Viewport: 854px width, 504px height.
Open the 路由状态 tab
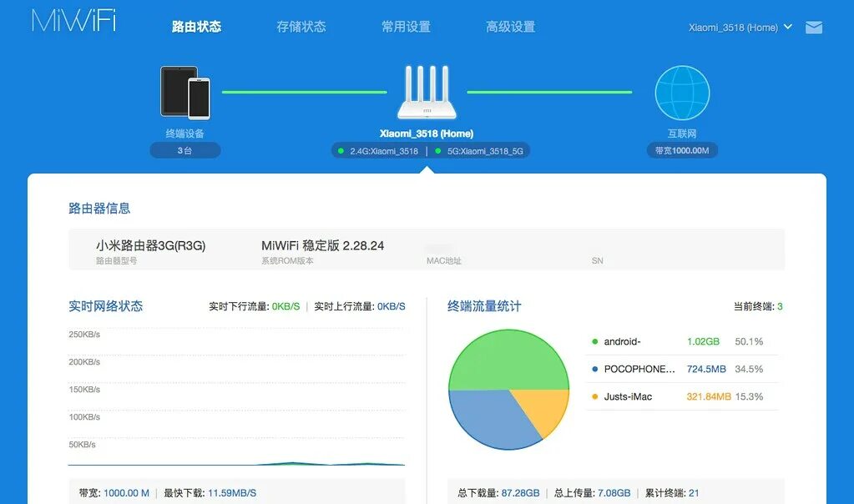tap(196, 27)
